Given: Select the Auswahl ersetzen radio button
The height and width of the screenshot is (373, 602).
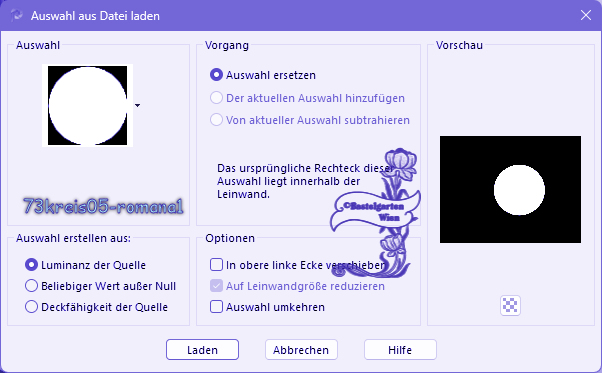Looking at the screenshot, I should coord(216,75).
